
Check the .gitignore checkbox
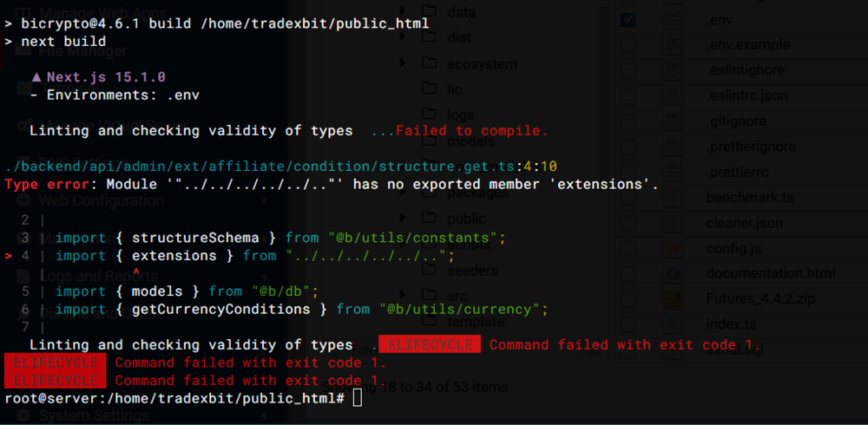pos(628,121)
